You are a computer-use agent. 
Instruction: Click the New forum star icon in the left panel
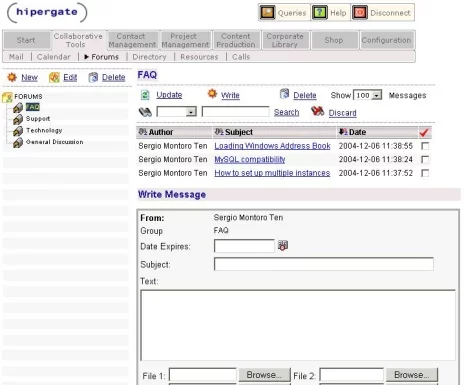coord(12,77)
